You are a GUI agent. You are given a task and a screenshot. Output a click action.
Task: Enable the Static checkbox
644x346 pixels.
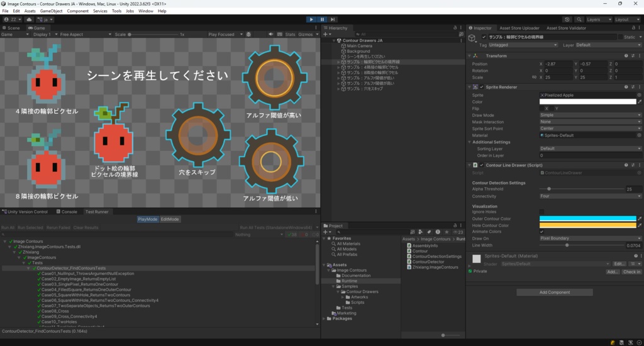point(620,37)
